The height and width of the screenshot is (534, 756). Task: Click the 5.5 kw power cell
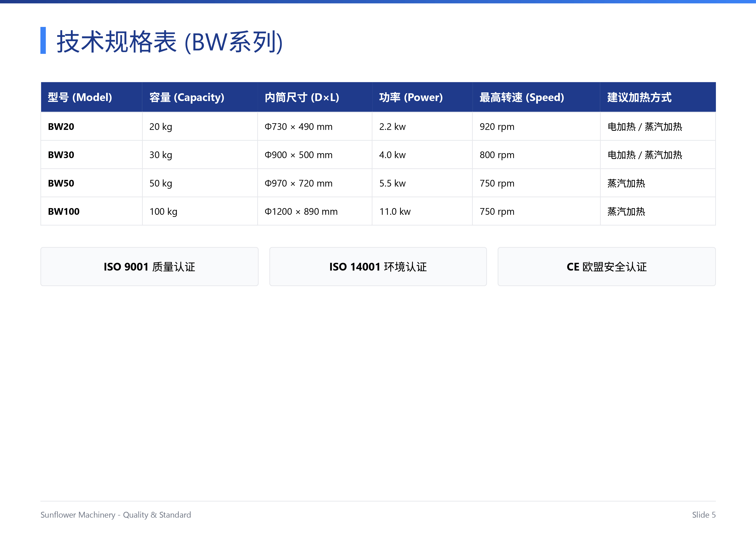click(x=422, y=183)
